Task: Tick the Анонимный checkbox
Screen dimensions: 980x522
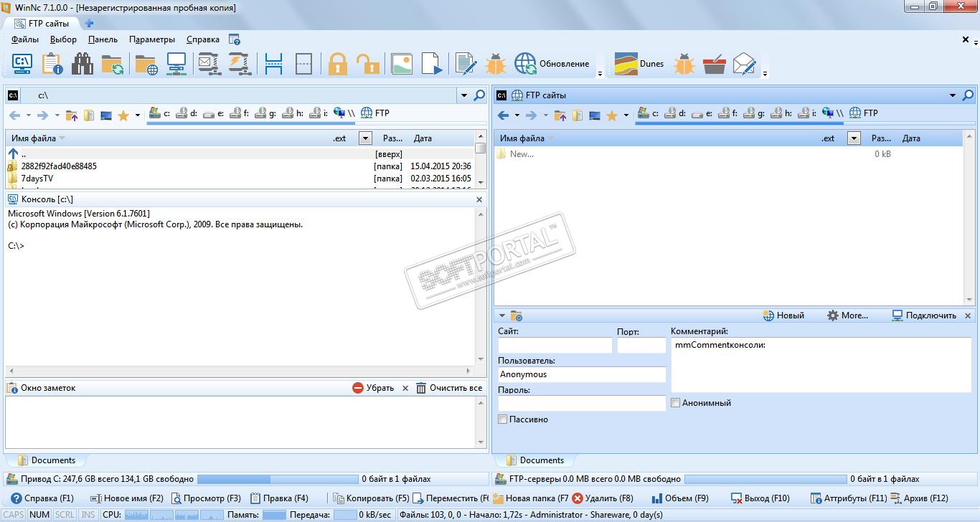Action: pos(675,403)
